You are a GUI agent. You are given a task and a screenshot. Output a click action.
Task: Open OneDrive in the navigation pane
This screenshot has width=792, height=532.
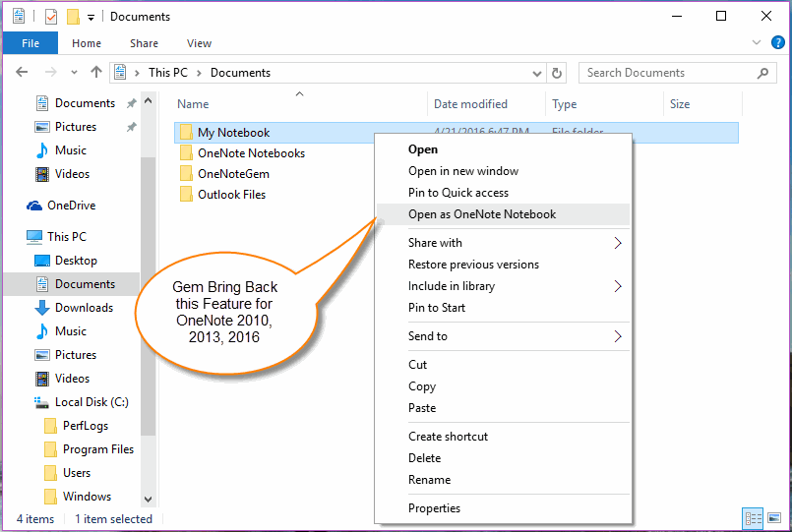click(x=61, y=206)
